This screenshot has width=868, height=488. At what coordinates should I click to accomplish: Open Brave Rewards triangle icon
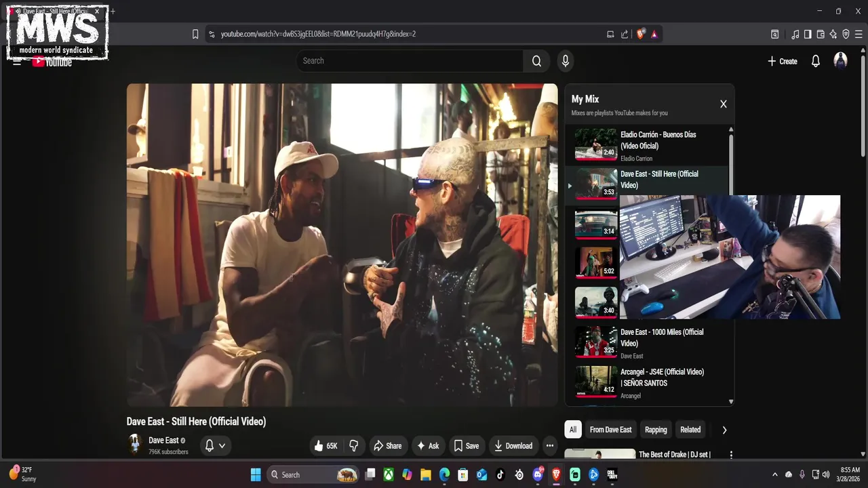[654, 34]
